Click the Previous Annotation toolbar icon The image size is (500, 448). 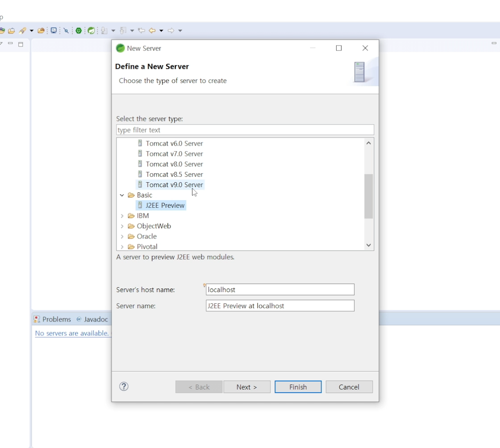[x=123, y=31]
